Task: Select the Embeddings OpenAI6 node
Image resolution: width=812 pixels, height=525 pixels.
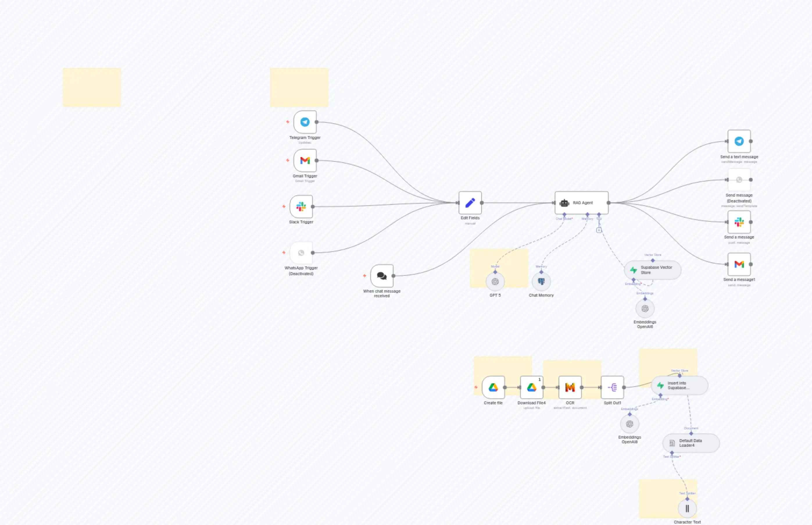Action: (x=645, y=309)
